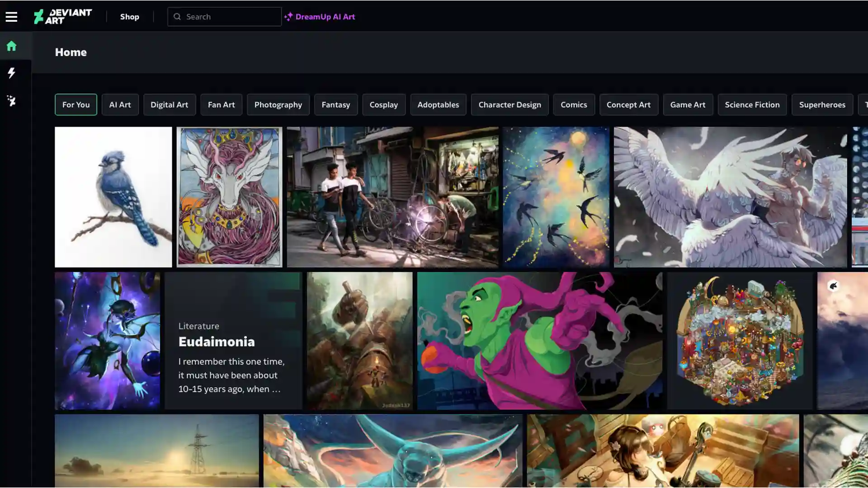
Task: Select the Home sidebar icon
Action: click(11, 46)
